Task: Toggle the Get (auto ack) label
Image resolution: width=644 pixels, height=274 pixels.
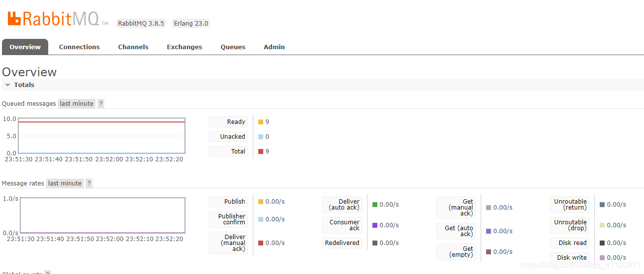Action: (x=456, y=231)
